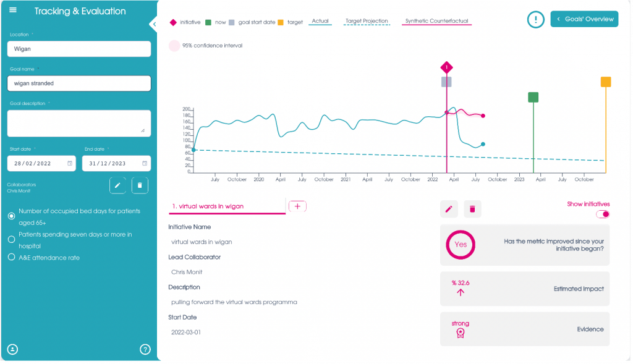Open the Start date calendar picker
Image resolution: width=633 pixels, height=364 pixels.
pos(70,164)
